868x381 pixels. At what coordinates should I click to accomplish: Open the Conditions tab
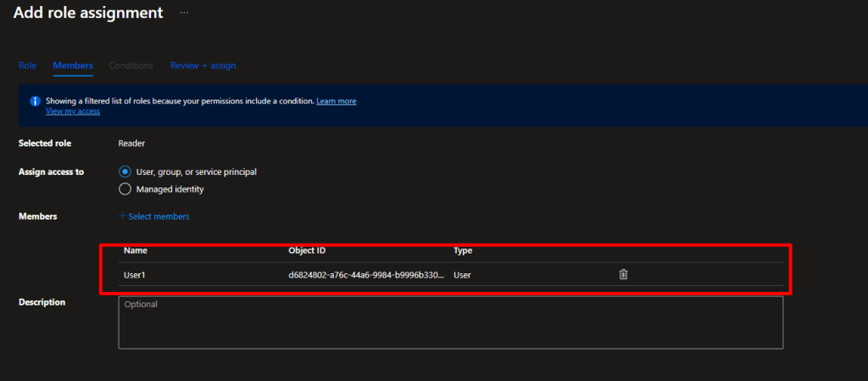[131, 65]
